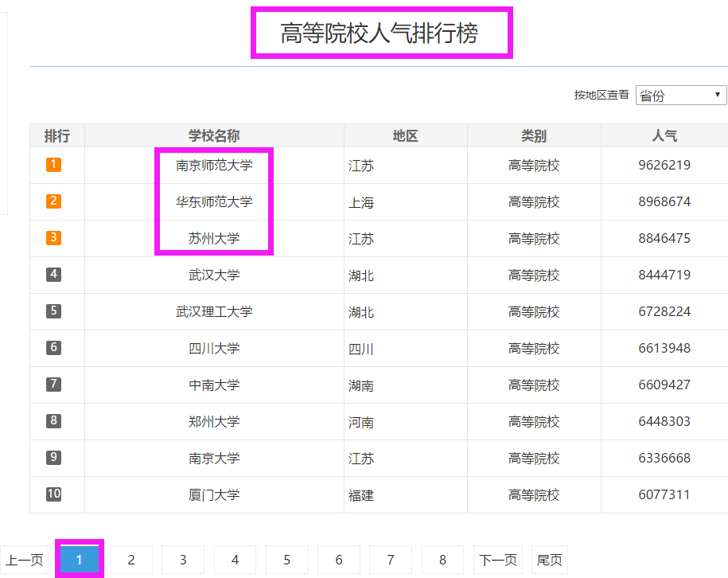Open 武汉理工大学 school link
728x578 pixels.
[x=214, y=312]
